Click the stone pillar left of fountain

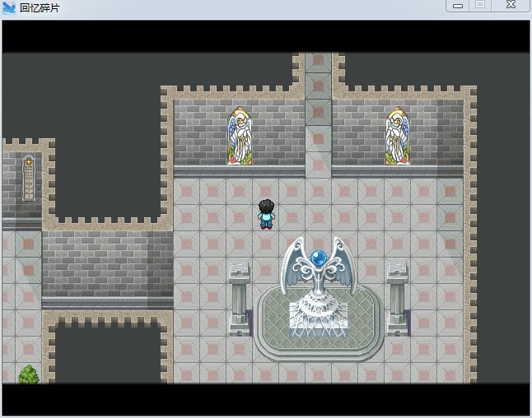(x=240, y=300)
